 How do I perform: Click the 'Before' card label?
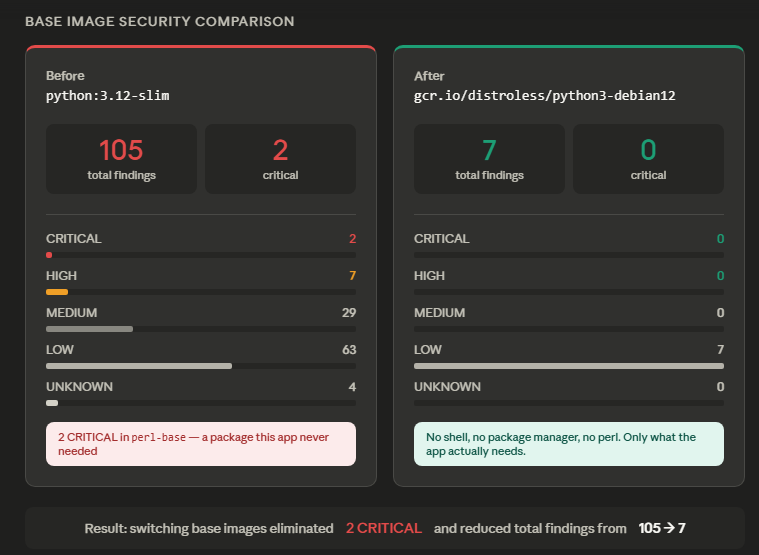(65, 75)
